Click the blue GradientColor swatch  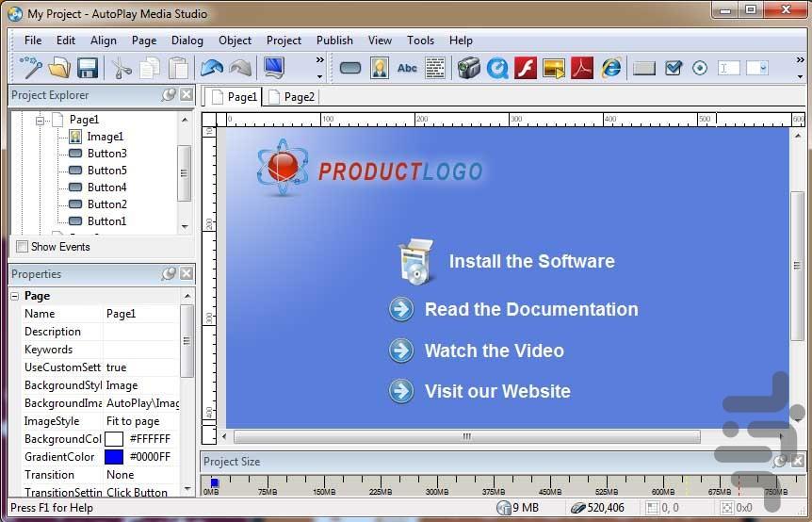pos(114,457)
